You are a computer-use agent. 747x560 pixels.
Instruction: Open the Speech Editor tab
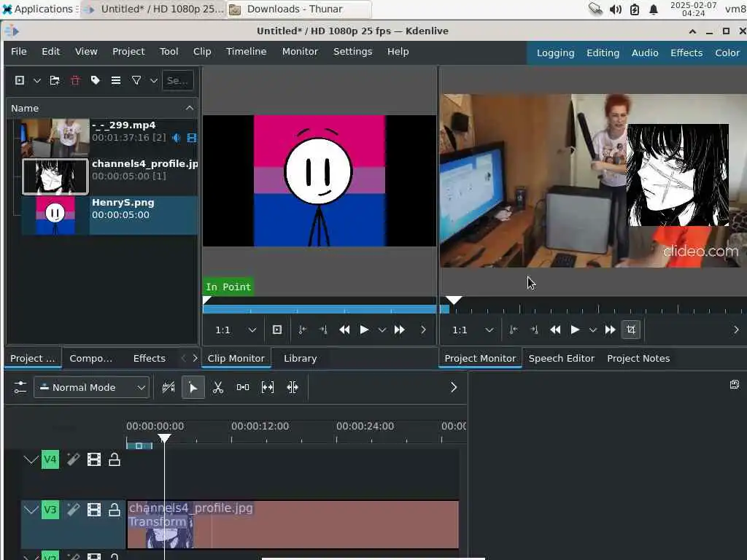click(561, 358)
